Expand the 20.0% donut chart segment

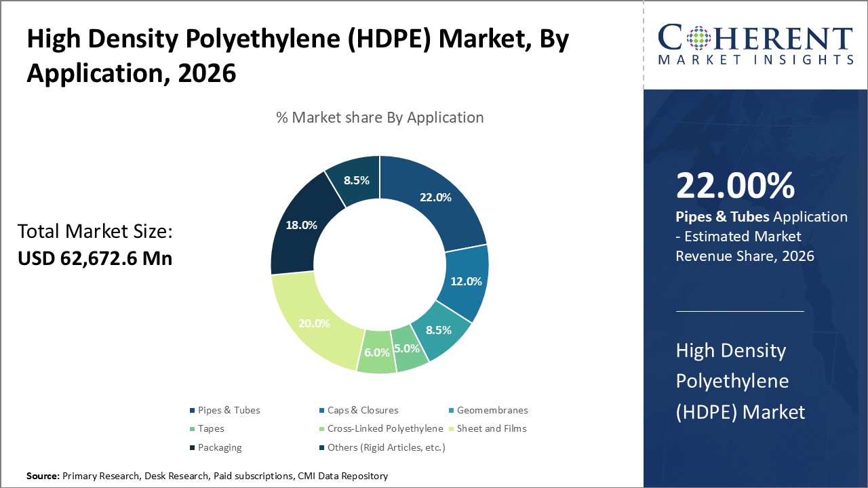313,323
